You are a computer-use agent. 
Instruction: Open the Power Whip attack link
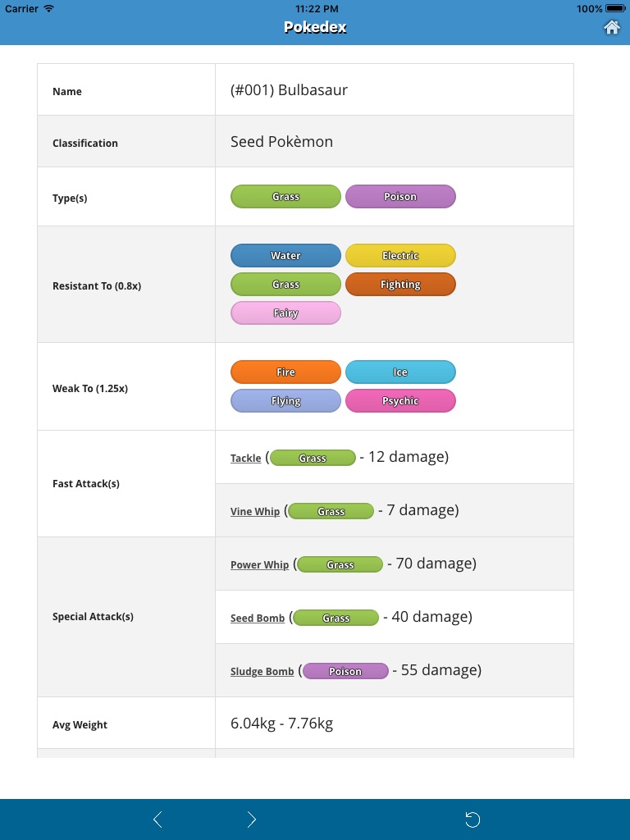tap(259, 565)
